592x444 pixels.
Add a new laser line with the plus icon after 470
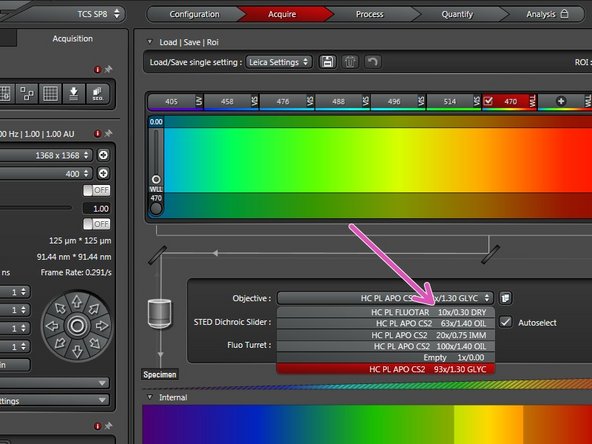click(x=561, y=101)
